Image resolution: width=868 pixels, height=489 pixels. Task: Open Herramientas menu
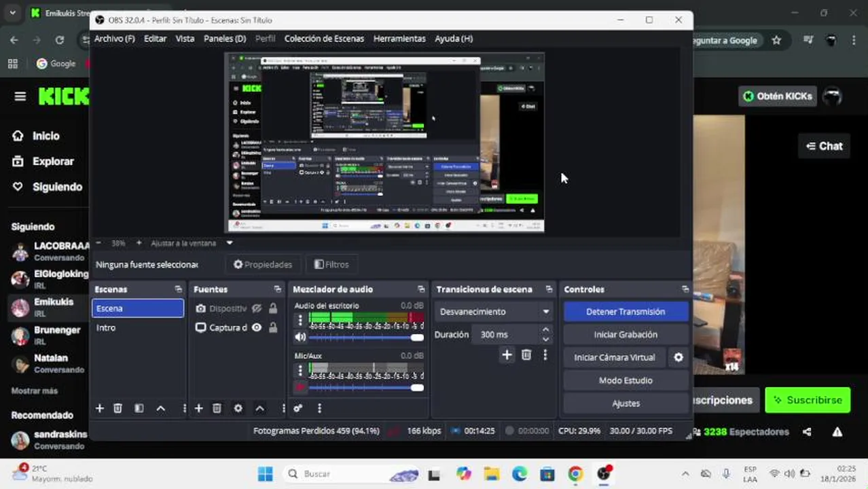pyautogui.click(x=399, y=39)
